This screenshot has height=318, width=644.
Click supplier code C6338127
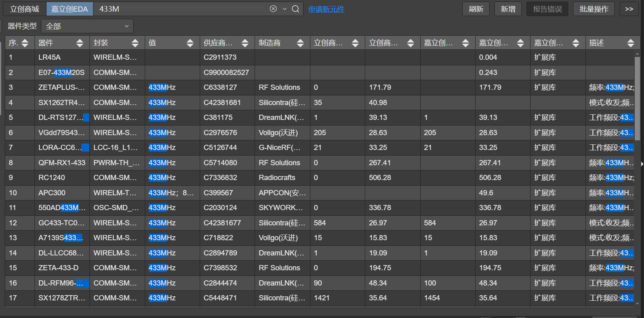[x=220, y=87]
